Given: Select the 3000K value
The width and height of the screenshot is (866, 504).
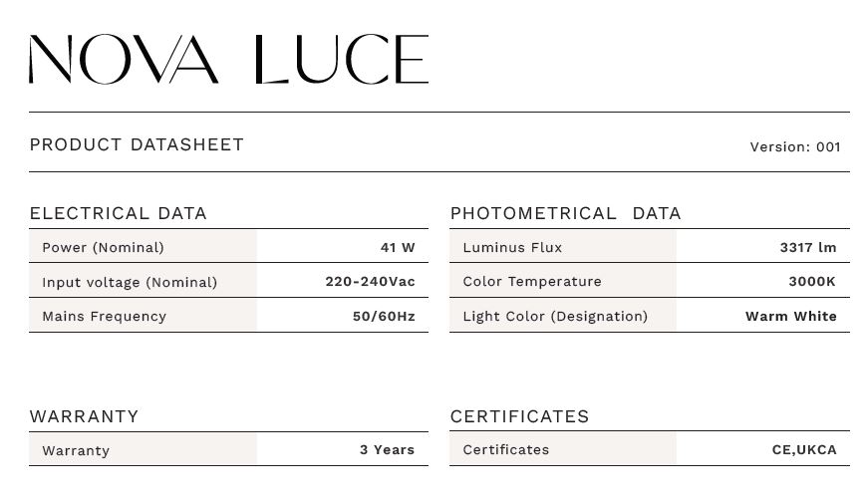Looking at the screenshot, I should click(x=812, y=282).
